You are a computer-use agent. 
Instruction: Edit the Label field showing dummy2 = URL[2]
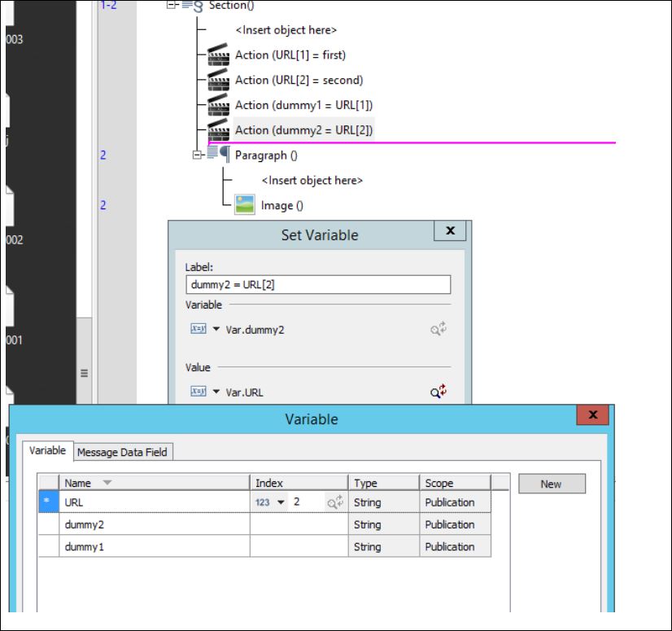pos(316,284)
